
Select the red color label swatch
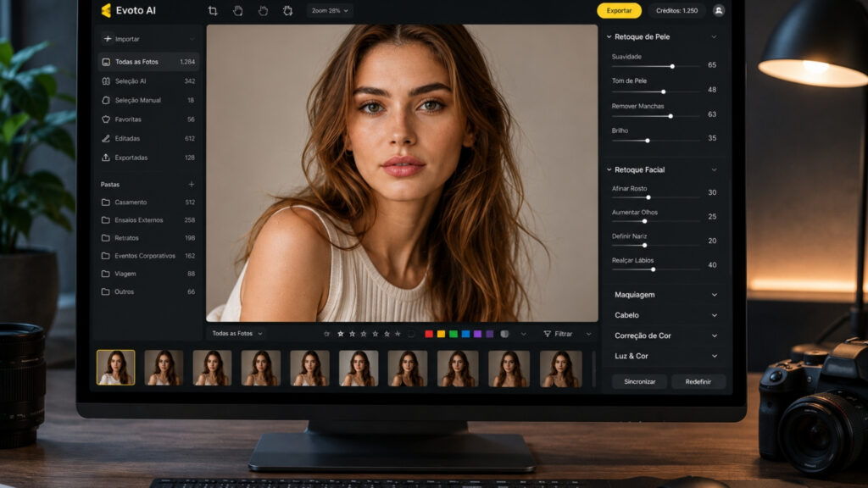[428, 334]
